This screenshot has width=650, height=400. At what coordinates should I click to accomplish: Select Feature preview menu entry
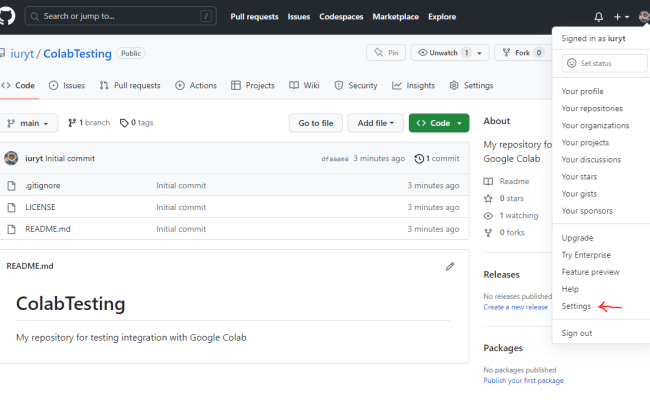[x=590, y=272]
